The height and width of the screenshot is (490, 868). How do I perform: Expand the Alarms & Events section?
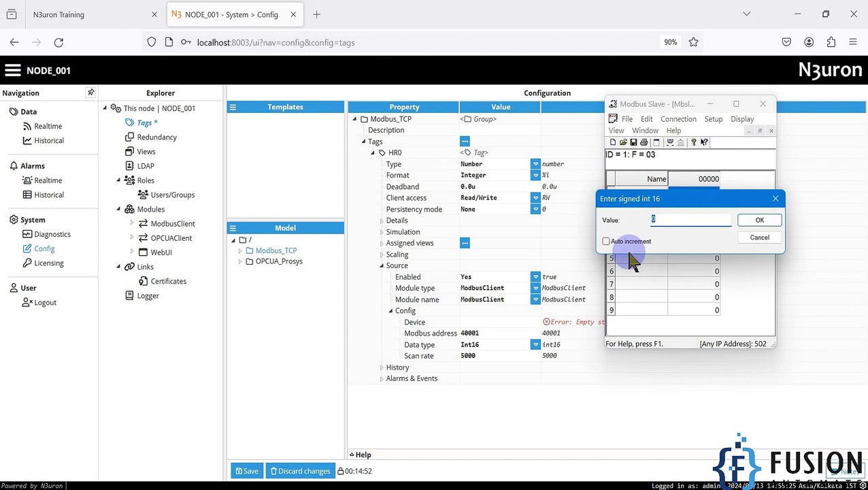(x=382, y=378)
